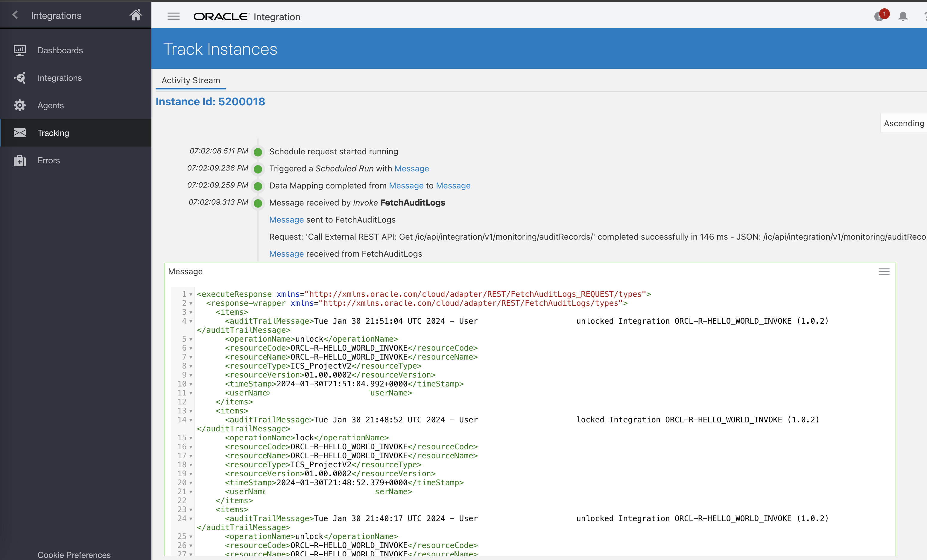Switch to the Activity Stream tab
Viewport: 927px width, 560px height.
[191, 80]
